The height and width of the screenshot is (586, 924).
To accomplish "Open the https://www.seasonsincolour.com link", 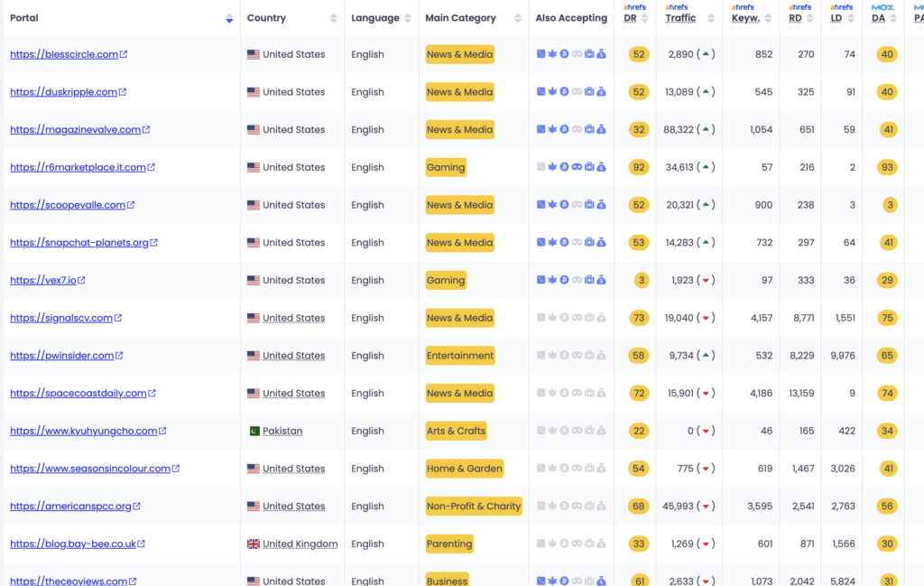I will (90, 469).
